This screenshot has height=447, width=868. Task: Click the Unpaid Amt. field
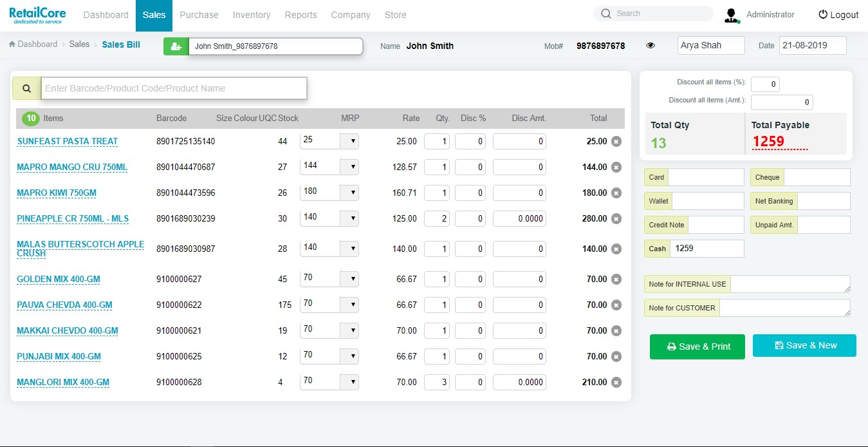824,225
